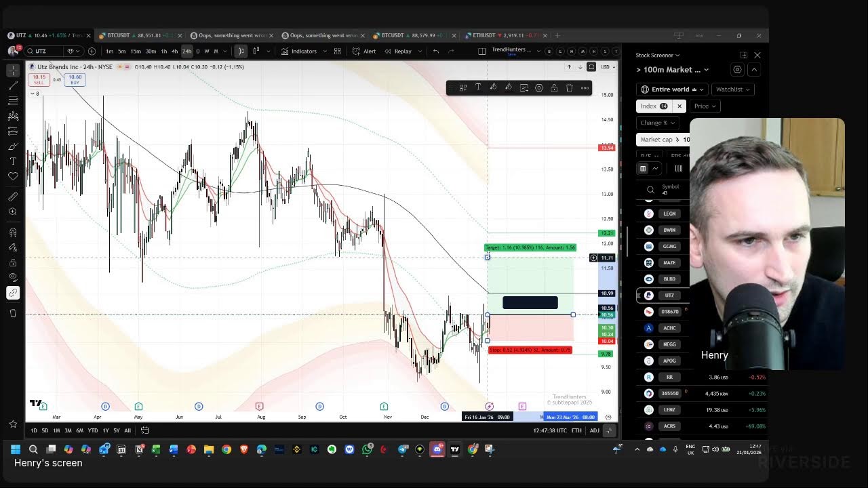Click the line color pencil in floating toolbar
The width and height of the screenshot is (868, 488).
tap(508, 87)
